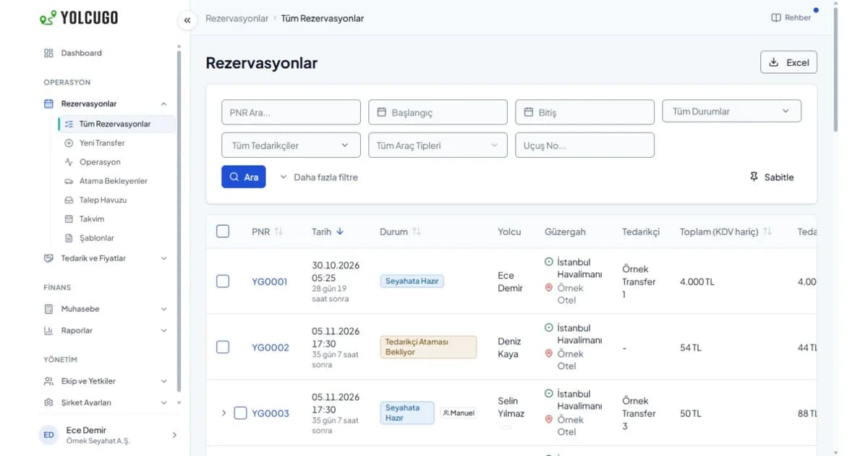Click the Şablonlar document icon
The width and height of the screenshot is (868, 456).
69,238
